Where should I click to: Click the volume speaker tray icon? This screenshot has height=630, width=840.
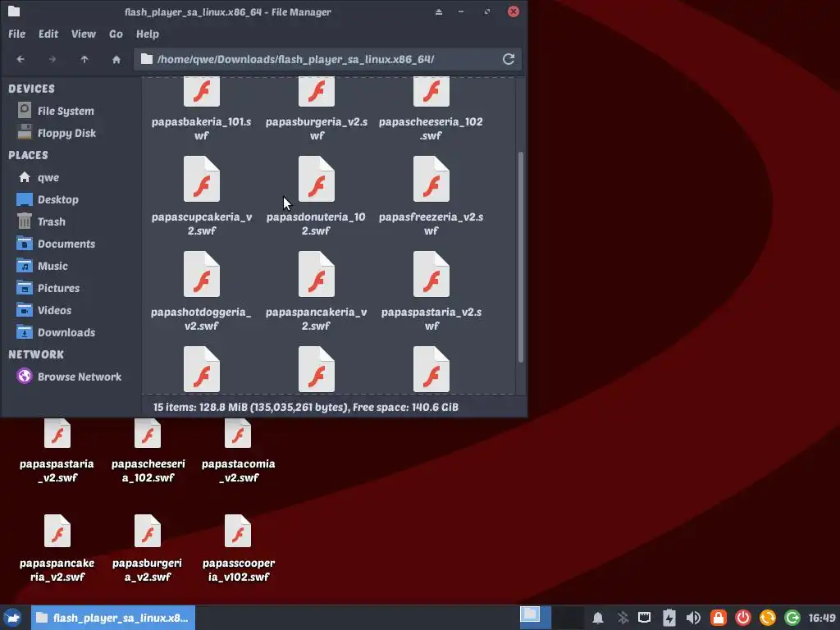click(693, 618)
